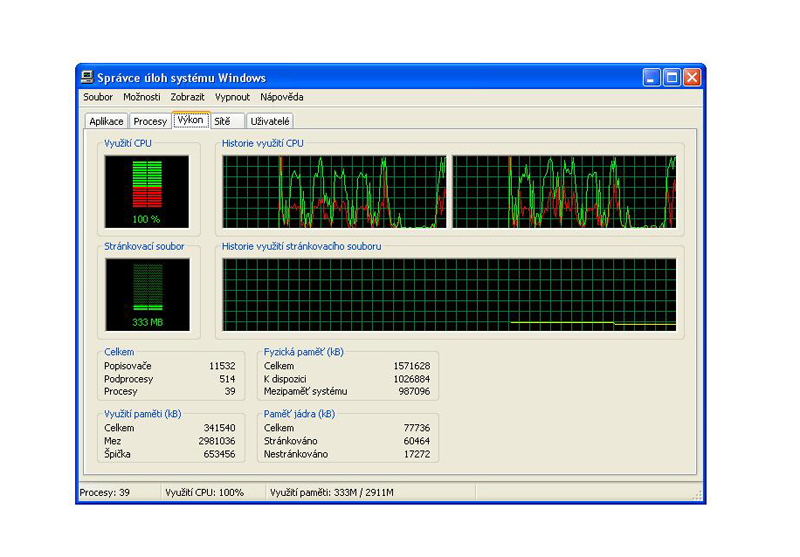Switch to the Uživatelé tab
The width and height of the screenshot is (800, 557).
tap(270, 121)
